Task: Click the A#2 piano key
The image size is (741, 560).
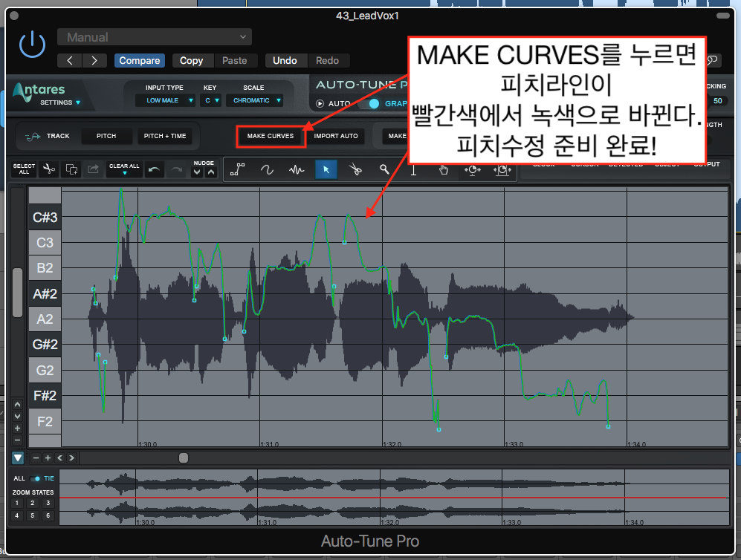Action: (x=45, y=293)
